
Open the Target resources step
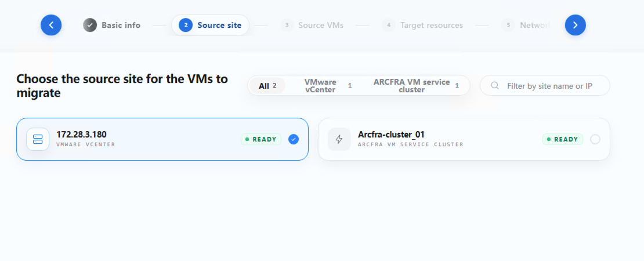point(422,25)
